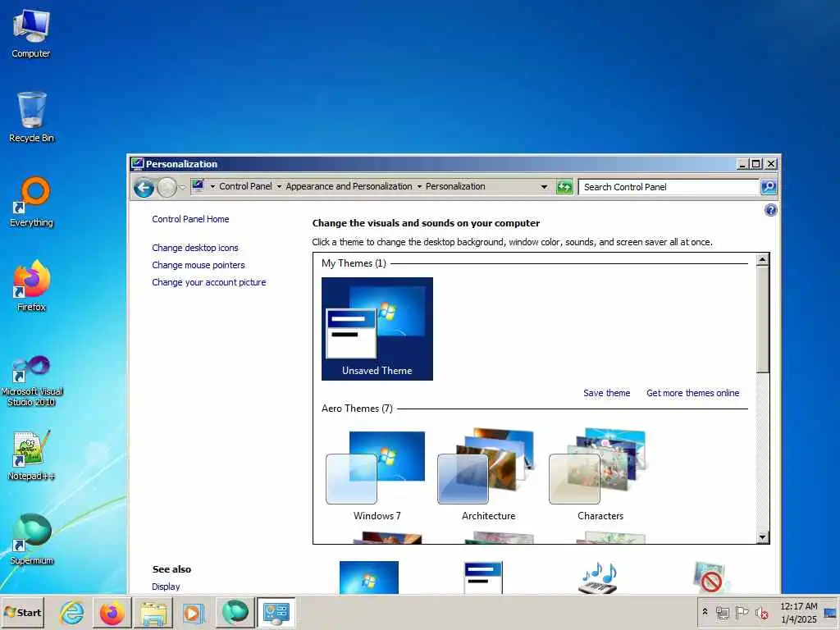Click Appearance and Personalization breadcrumb
The image size is (840, 630).
(x=349, y=186)
